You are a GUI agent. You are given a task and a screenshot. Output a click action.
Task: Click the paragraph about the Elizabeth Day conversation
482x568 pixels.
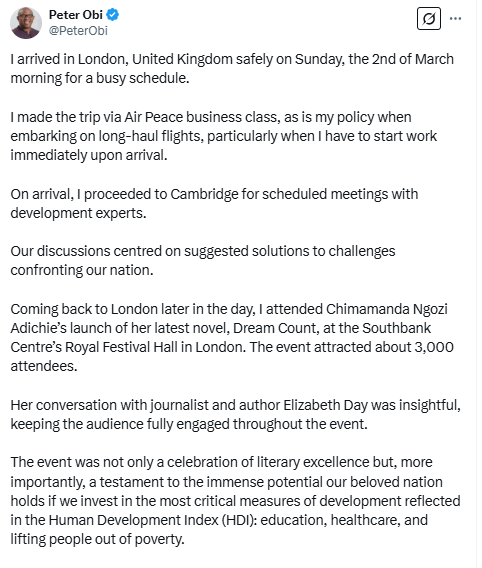(x=235, y=414)
